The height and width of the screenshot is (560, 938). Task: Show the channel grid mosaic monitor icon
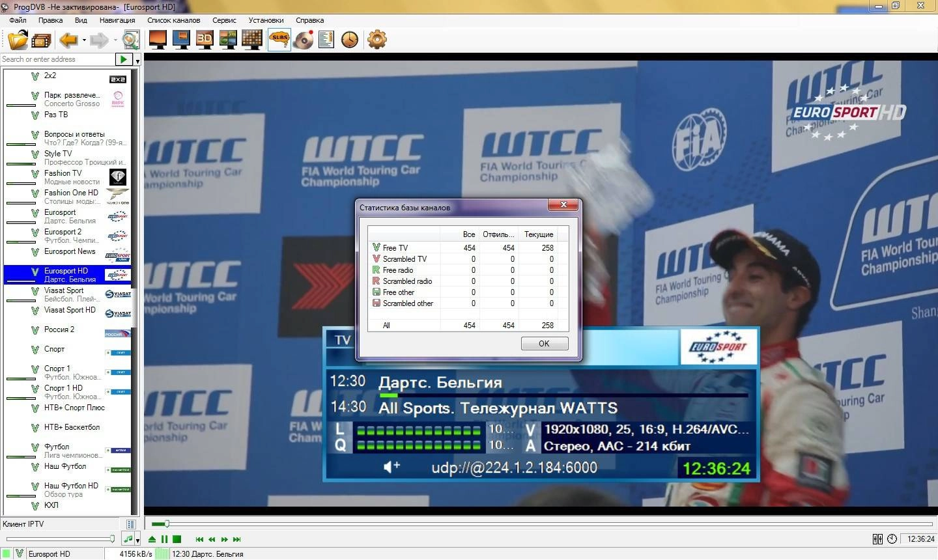pos(251,40)
